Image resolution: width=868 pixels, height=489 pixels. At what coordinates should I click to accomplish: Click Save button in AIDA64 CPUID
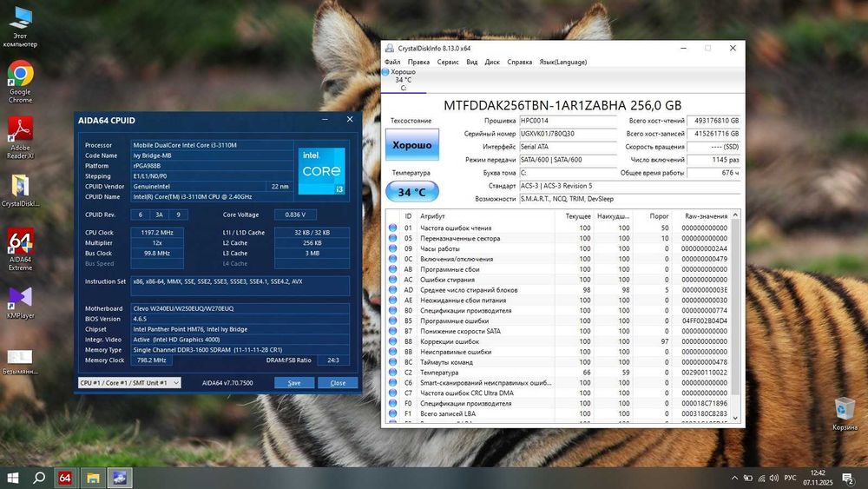(x=294, y=383)
